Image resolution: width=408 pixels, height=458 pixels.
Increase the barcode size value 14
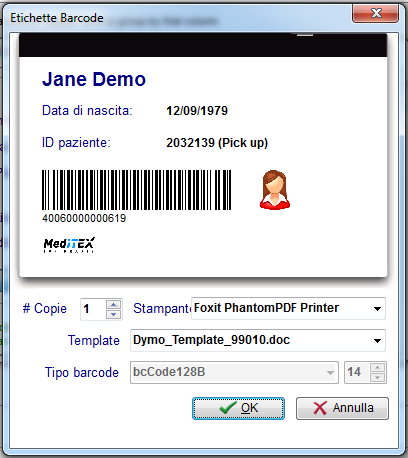pyautogui.click(x=378, y=368)
